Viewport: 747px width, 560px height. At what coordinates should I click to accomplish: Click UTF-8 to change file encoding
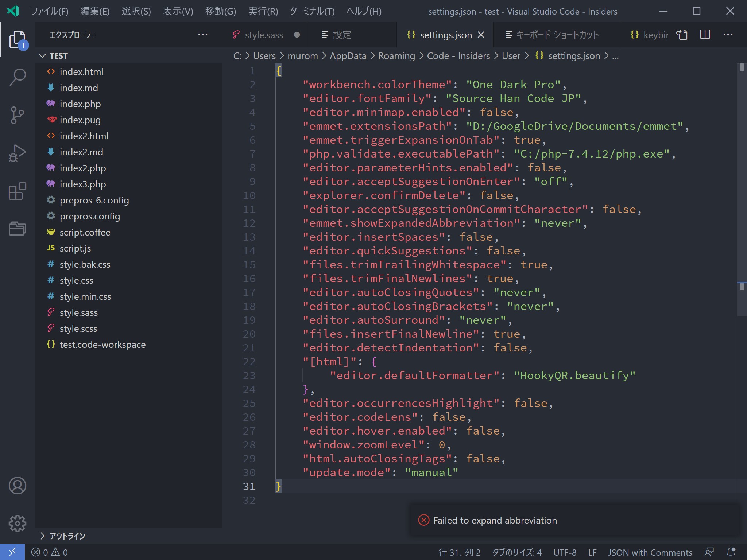point(565,552)
